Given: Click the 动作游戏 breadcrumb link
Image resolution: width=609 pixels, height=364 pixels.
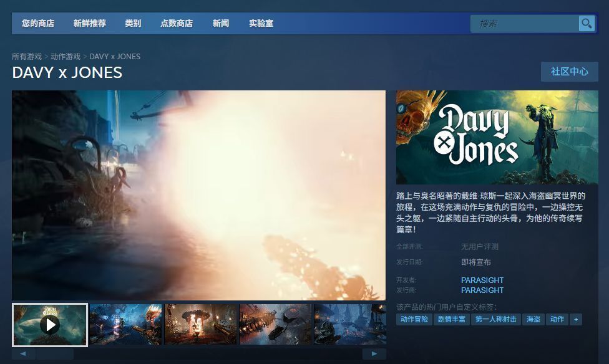Looking at the screenshot, I should pos(64,56).
